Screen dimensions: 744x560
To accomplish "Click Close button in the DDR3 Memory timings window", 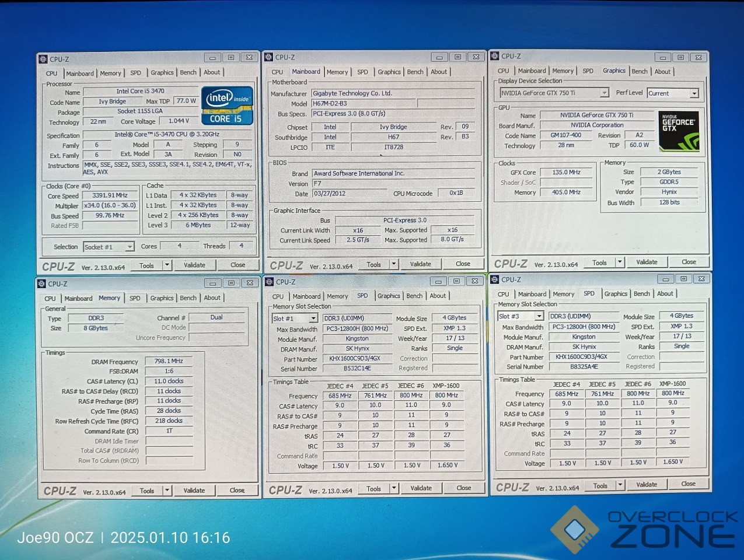I will pyautogui.click(x=237, y=491).
